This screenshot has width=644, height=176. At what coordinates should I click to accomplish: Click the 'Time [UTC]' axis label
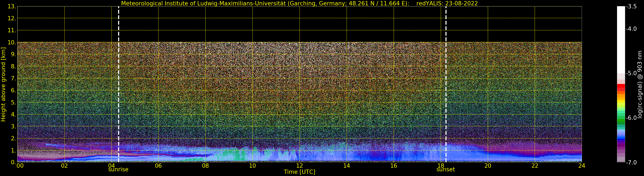point(300,172)
